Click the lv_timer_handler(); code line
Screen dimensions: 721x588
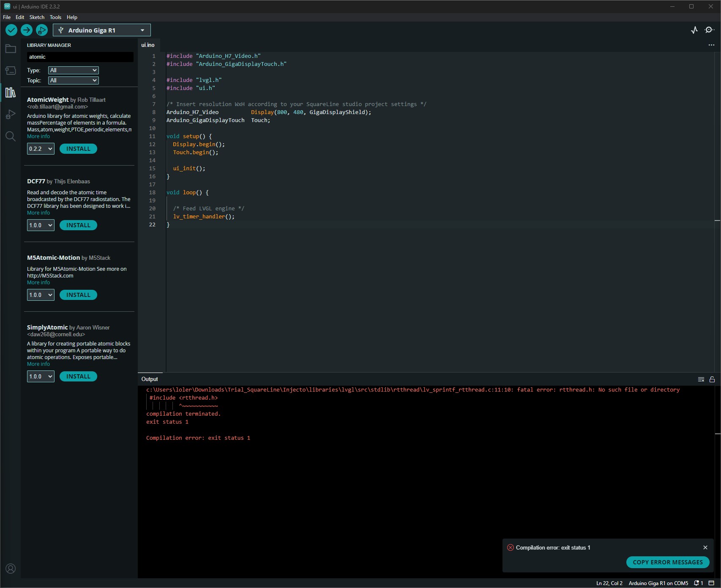204,217
